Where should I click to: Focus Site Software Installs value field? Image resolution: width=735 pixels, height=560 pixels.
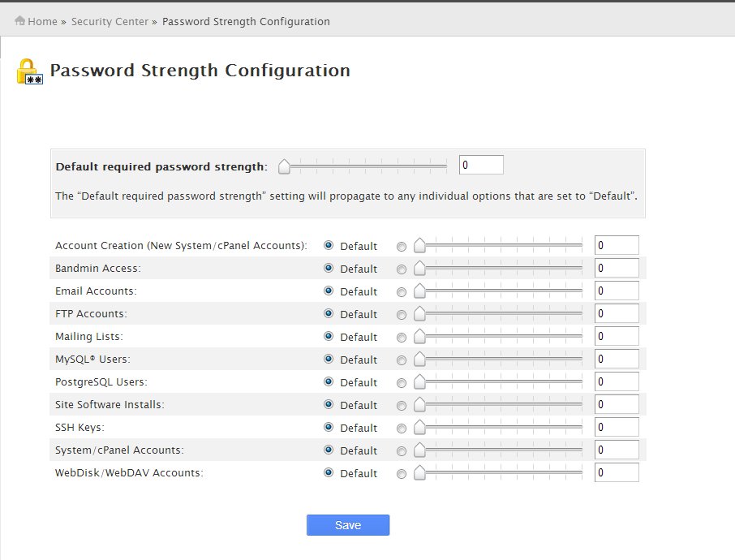tap(617, 404)
